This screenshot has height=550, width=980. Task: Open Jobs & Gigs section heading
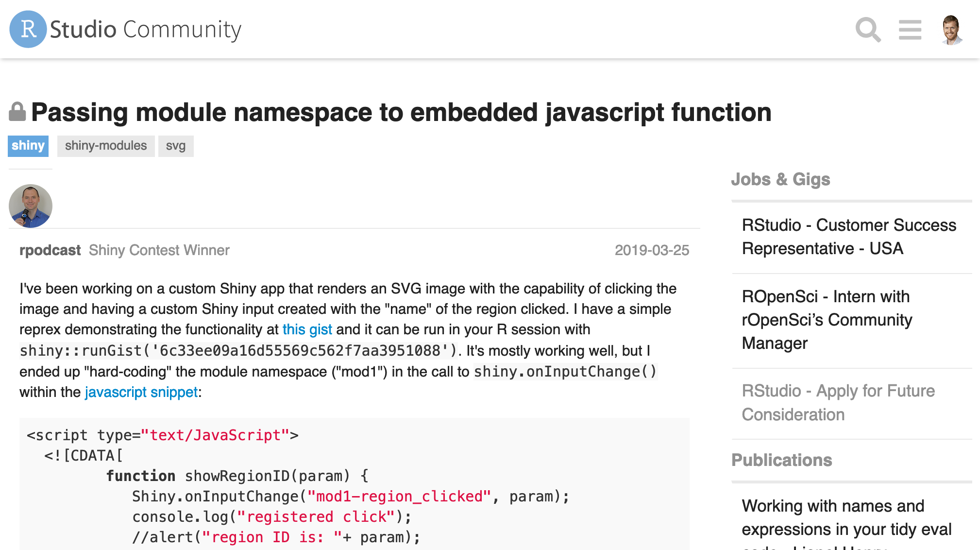(780, 179)
